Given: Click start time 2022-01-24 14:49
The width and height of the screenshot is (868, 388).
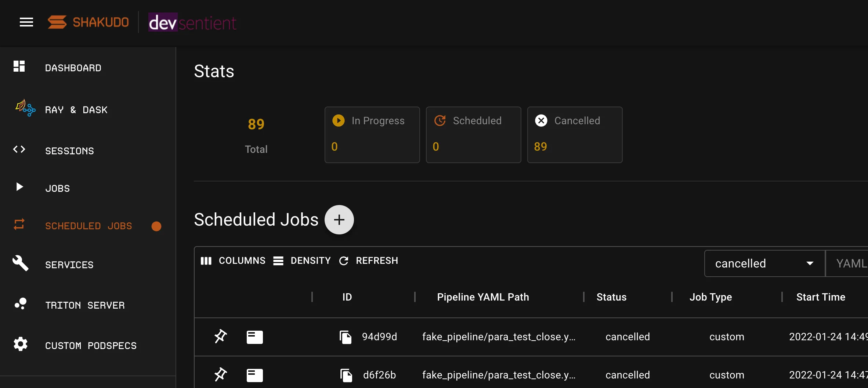Looking at the screenshot, I should pos(828,337).
